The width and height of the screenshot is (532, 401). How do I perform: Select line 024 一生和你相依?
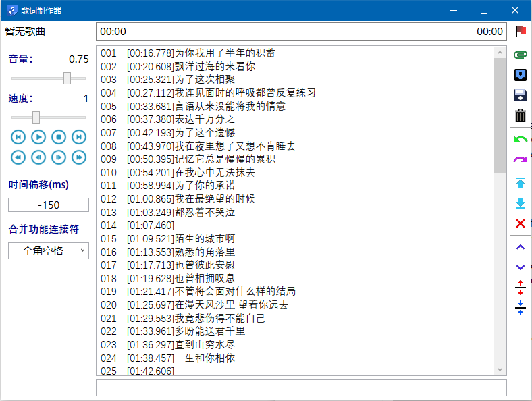[295, 358]
